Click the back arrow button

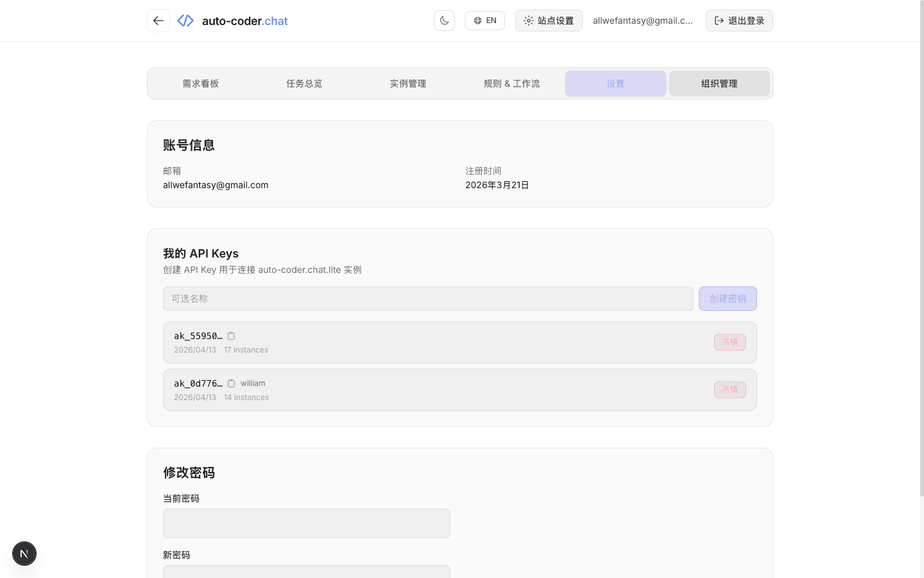(x=158, y=21)
